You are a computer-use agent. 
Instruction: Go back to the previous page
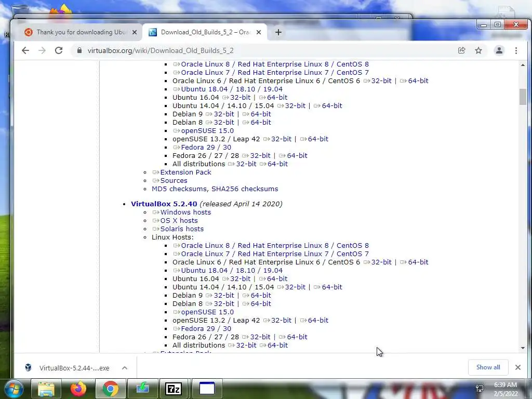(25, 50)
